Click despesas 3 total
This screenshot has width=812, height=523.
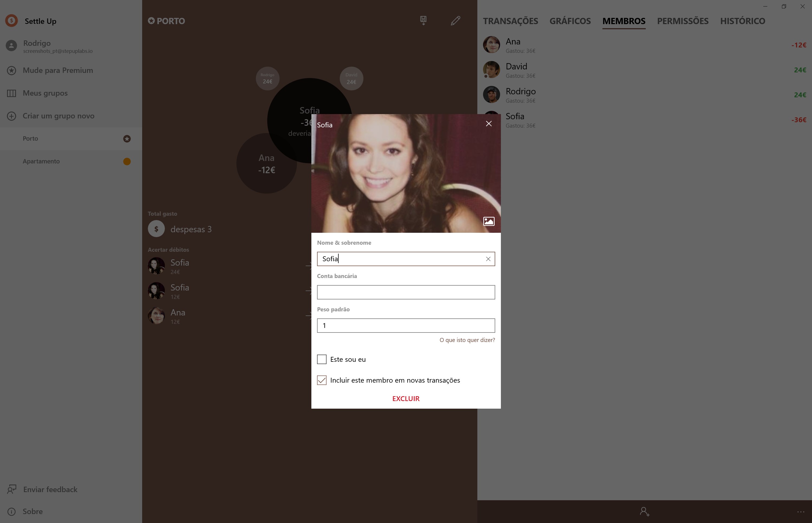click(191, 229)
